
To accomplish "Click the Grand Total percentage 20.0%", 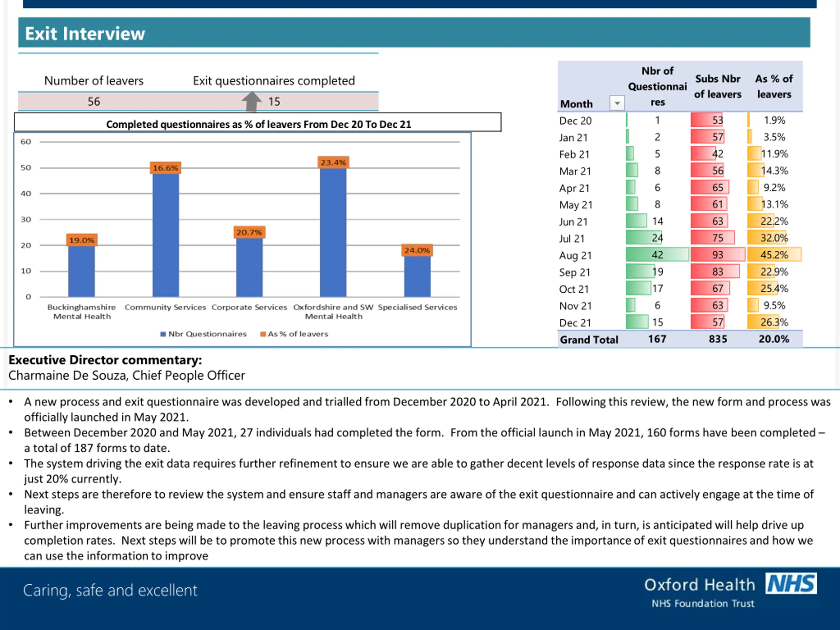I will pos(774,339).
